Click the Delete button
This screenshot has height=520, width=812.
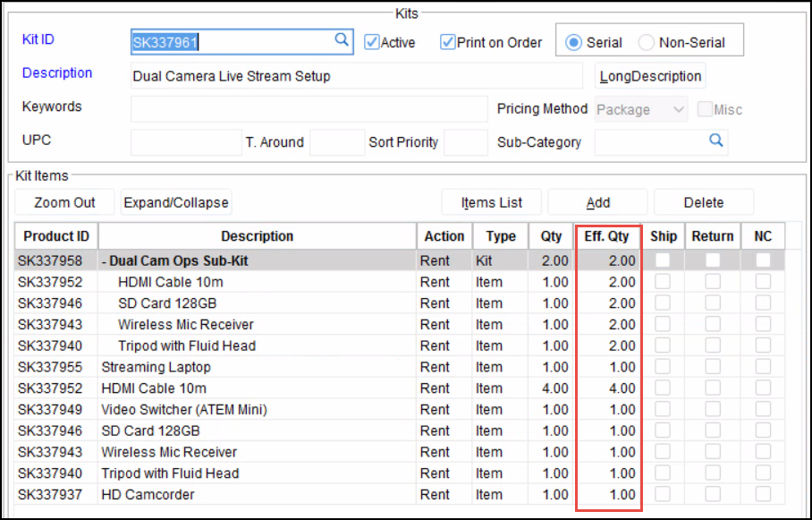coord(703,202)
